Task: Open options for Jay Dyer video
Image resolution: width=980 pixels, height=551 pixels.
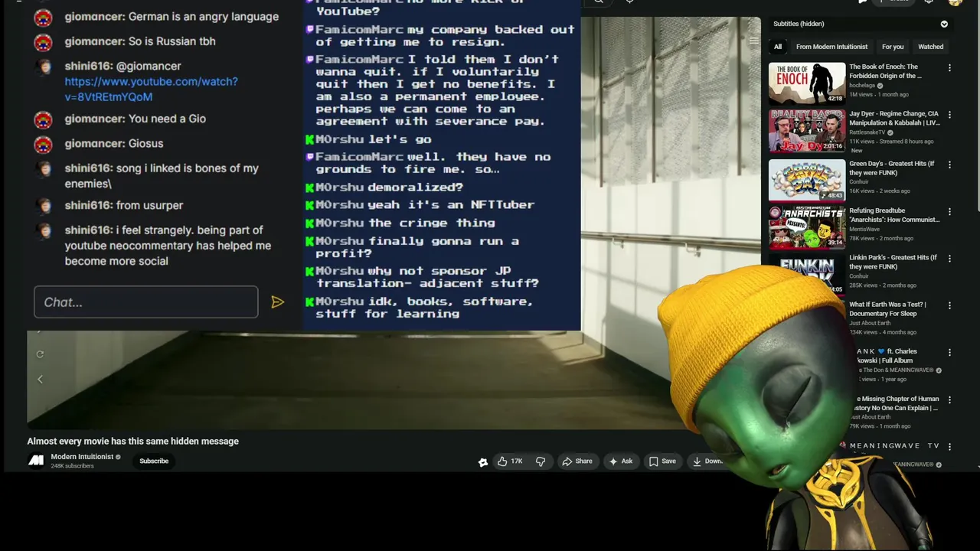Action: tap(949, 115)
